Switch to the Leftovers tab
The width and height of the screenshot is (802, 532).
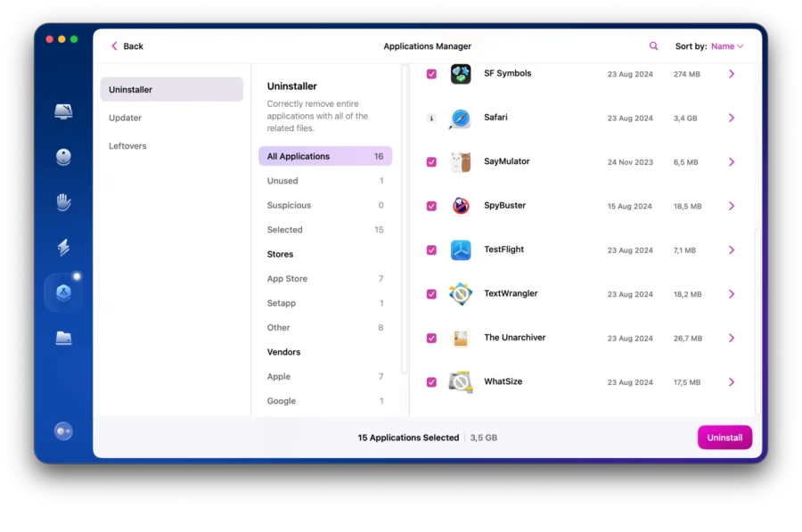[171, 146]
